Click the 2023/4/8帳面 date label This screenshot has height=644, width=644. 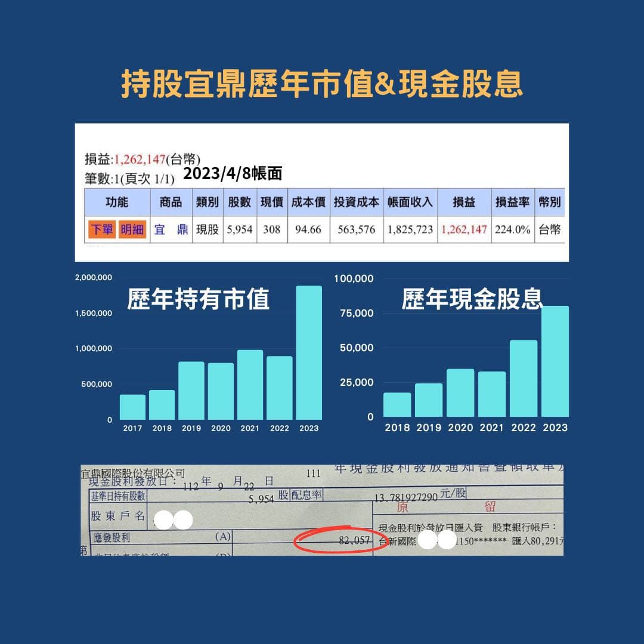tap(233, 174)
